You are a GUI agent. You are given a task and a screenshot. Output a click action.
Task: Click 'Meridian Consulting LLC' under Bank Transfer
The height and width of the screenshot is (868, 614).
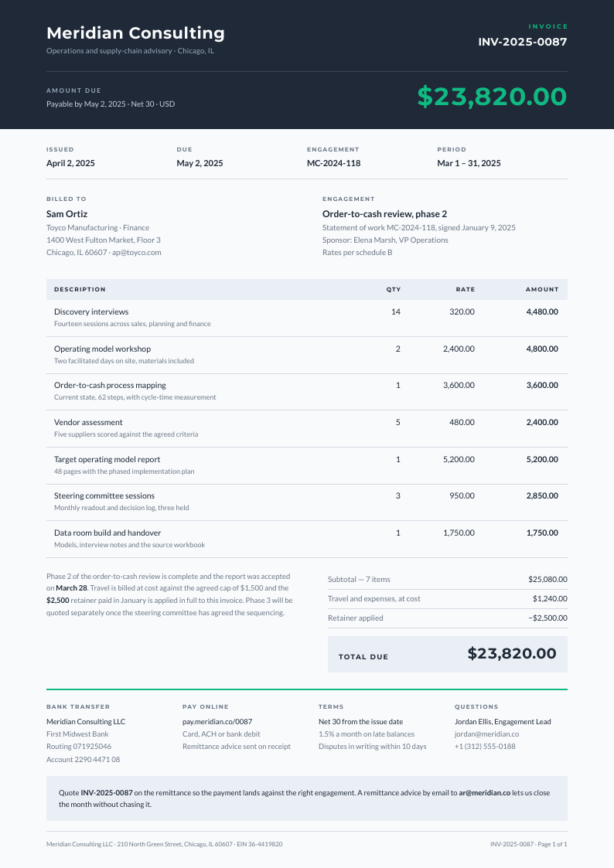pyautogui.click(x=86, y=722)
